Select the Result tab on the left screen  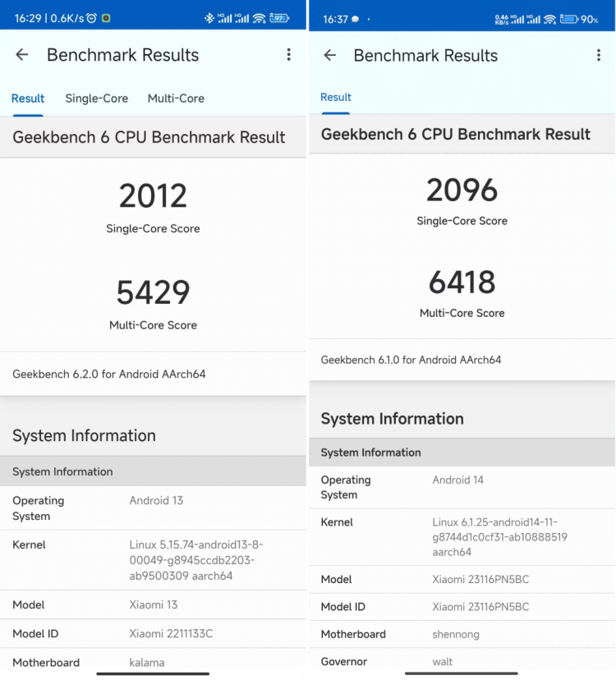(x=28, y=99)
